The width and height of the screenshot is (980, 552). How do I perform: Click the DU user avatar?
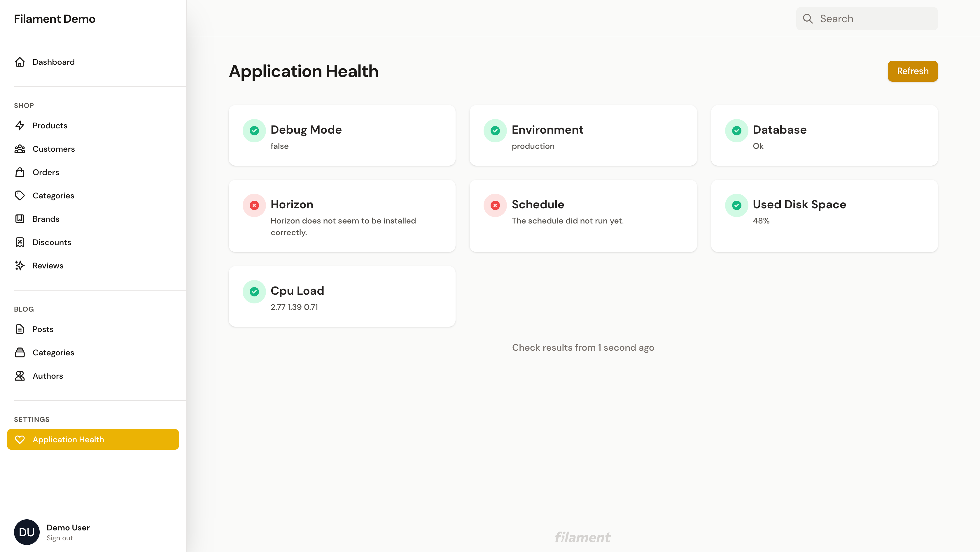click(x=27, y=532)
